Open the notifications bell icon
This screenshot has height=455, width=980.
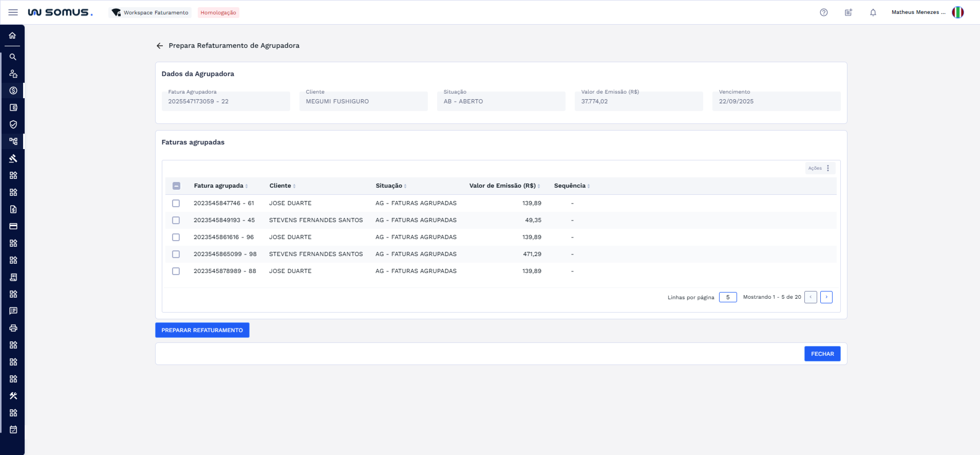coord(873,12)
